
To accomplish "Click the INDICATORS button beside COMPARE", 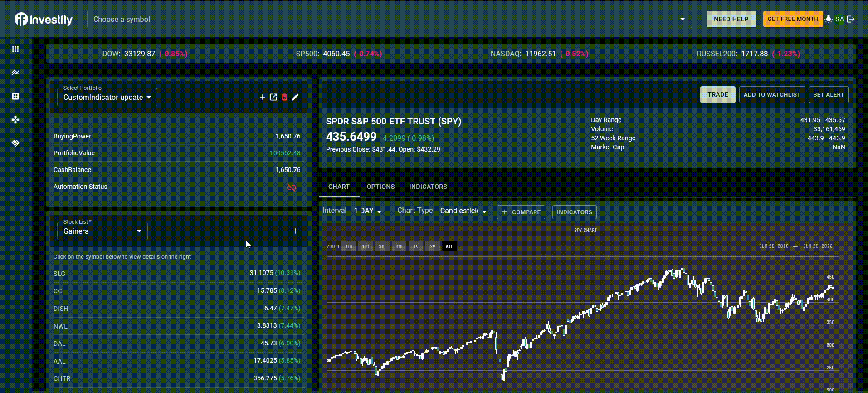I will [574, 212].
